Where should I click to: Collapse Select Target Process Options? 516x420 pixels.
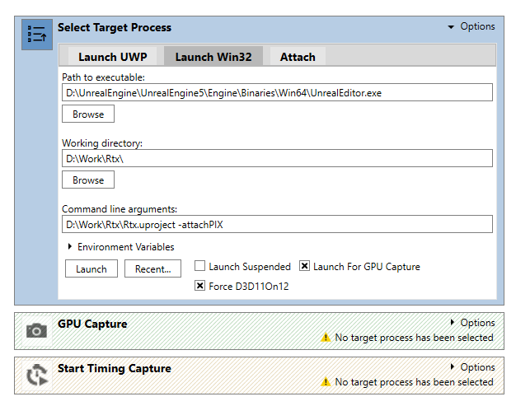pos(471,26)
